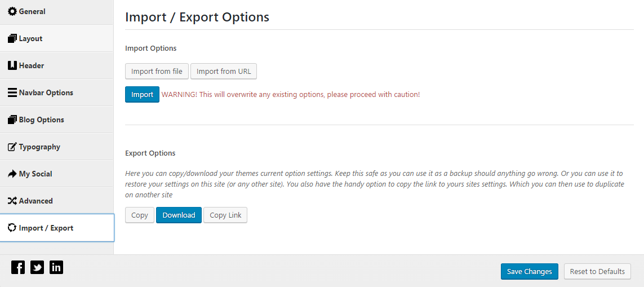
Task: Choose Import from URL
Action: coord(224,72)
